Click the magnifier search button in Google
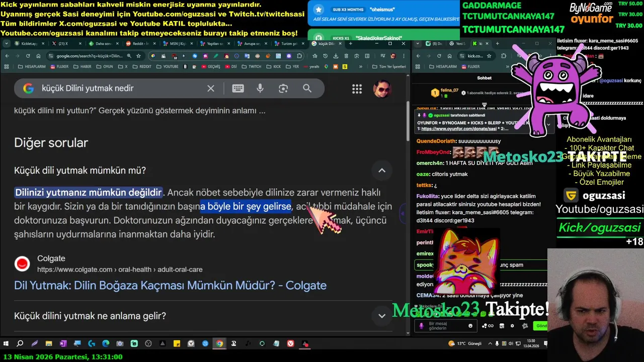Viewport: 644px width, 362px height. click(x=307, y=88)
